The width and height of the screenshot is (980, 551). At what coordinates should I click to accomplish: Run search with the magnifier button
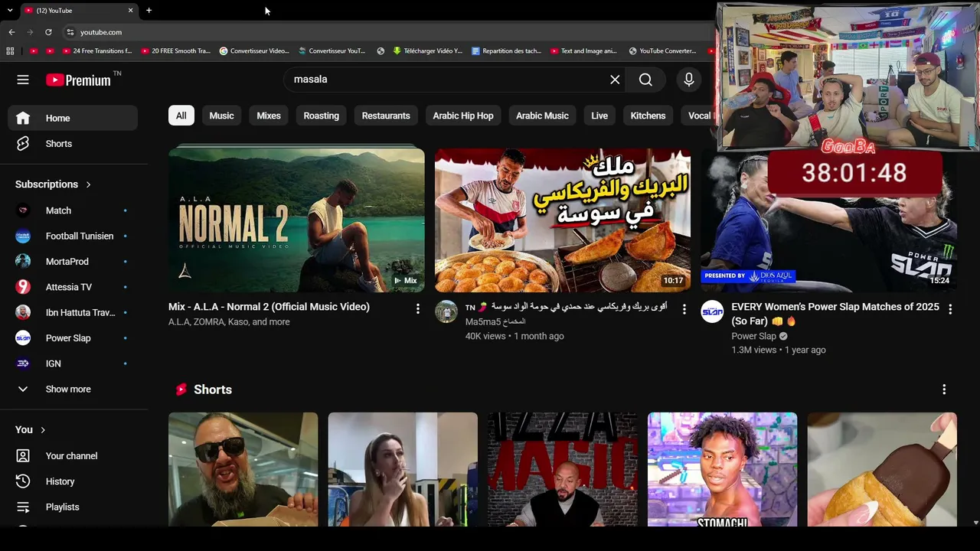coord(645,80)
